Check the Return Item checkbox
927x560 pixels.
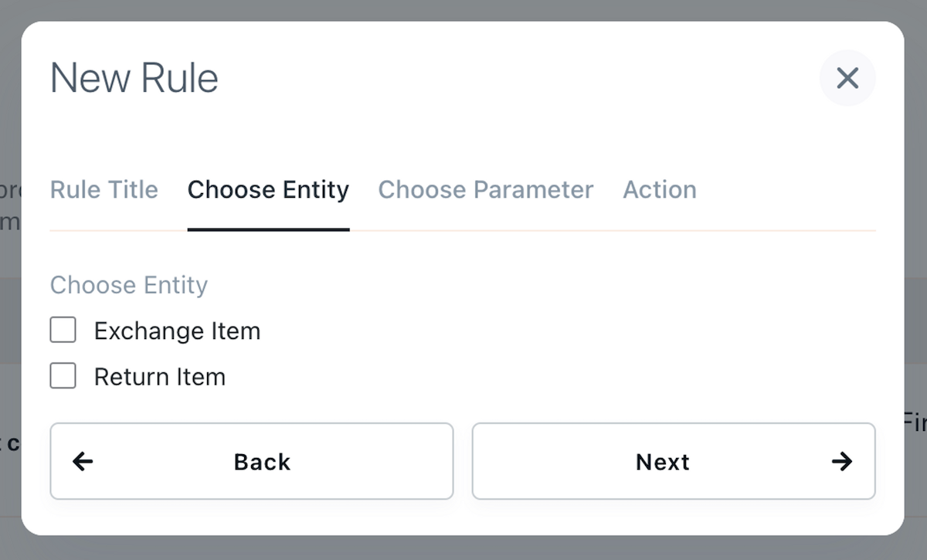(63, 375)
